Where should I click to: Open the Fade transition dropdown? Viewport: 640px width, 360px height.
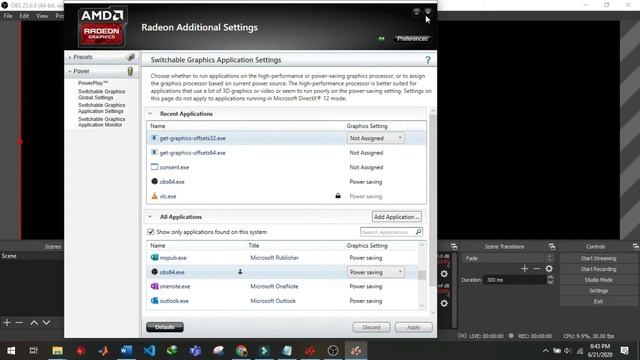pyautogui.click(x=508, y=258)
